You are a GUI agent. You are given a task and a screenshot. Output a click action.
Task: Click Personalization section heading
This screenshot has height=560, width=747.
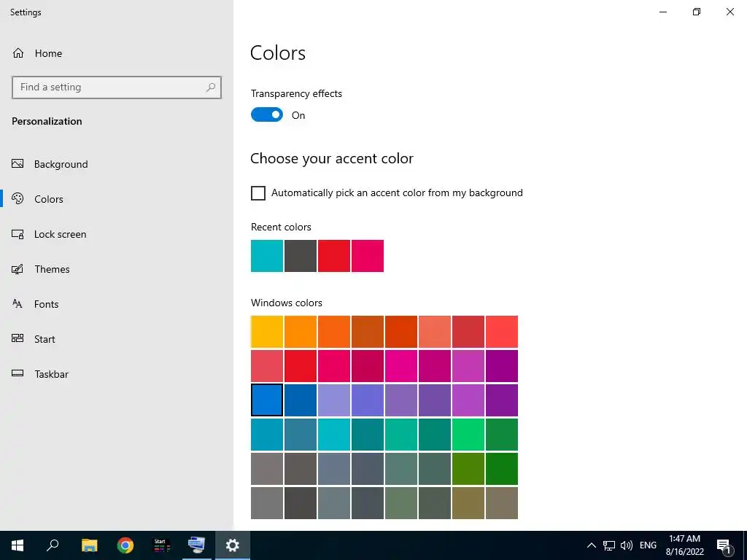pos(47,121)
